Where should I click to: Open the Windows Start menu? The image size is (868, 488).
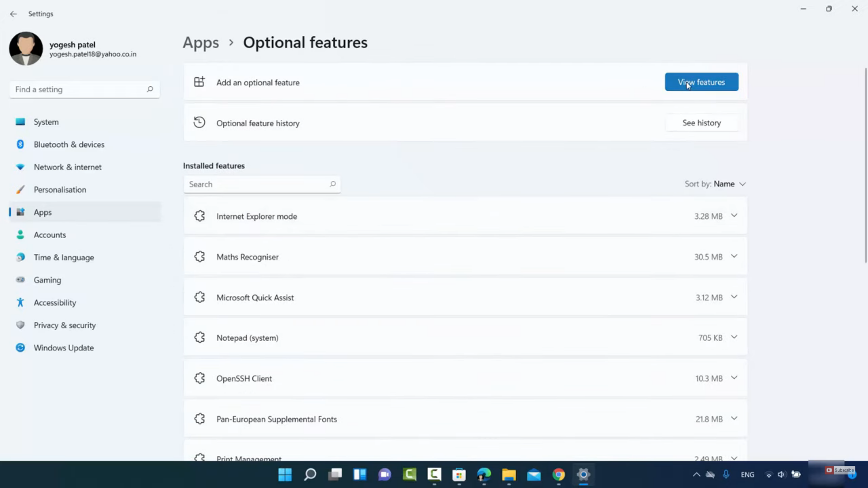pos(285,474)
